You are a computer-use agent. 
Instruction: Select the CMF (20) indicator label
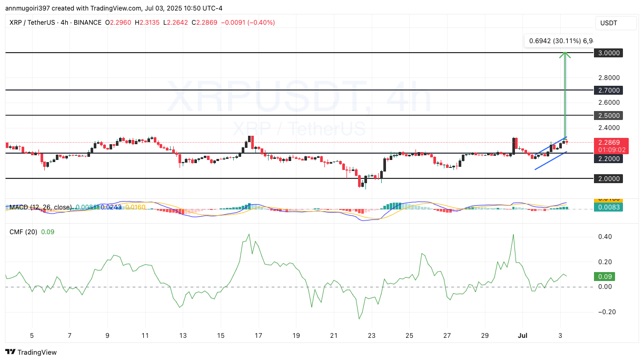[23, 232]
